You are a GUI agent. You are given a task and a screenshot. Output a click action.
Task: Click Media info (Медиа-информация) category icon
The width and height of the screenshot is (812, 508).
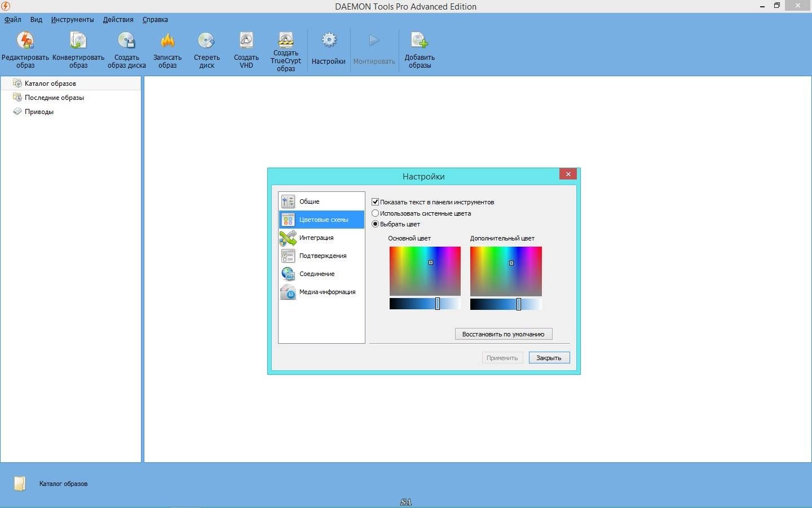(288, 292)
